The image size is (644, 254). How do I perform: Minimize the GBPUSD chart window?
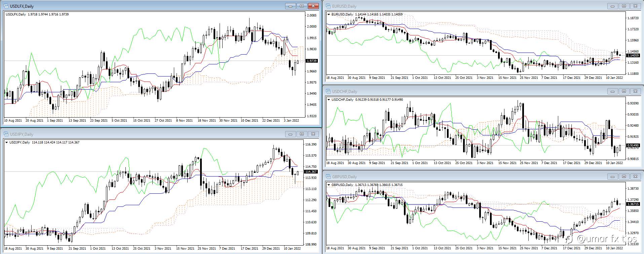click(x=612, y=177)
